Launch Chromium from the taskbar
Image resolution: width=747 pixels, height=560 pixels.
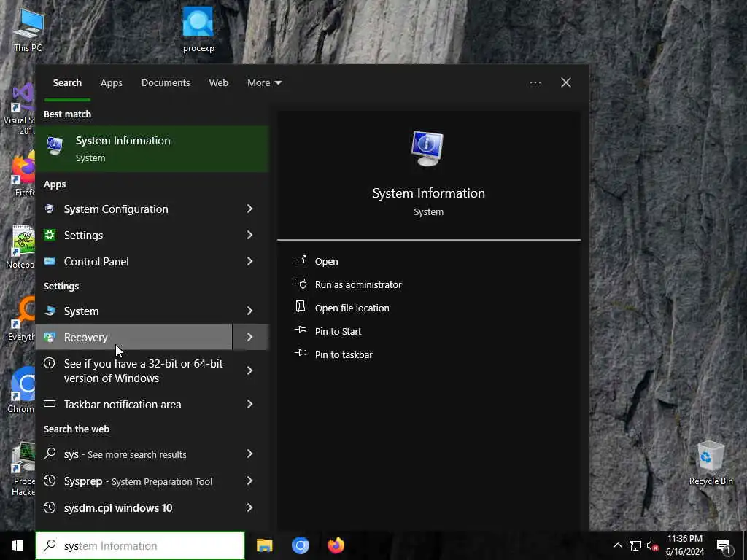coord(301,545)
